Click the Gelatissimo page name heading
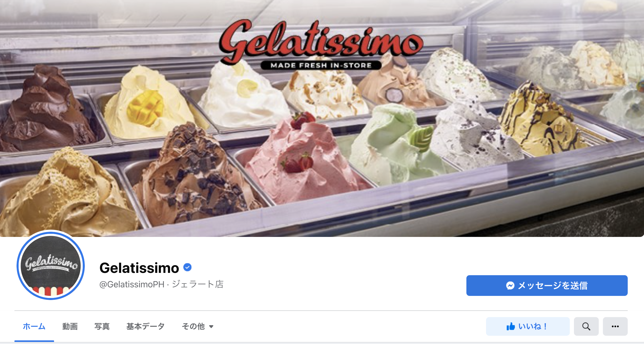Screen dimensions: 644x344 (139, 268)
